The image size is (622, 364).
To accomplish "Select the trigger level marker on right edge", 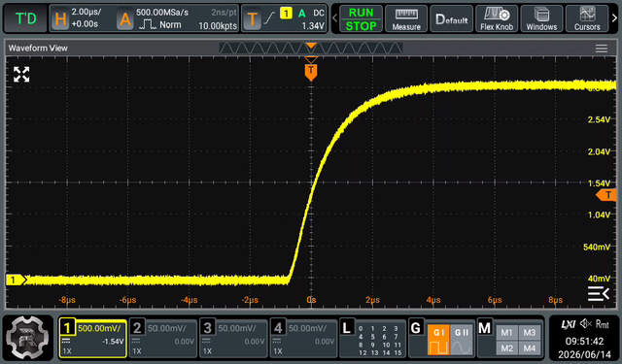I will click(606, 195).
